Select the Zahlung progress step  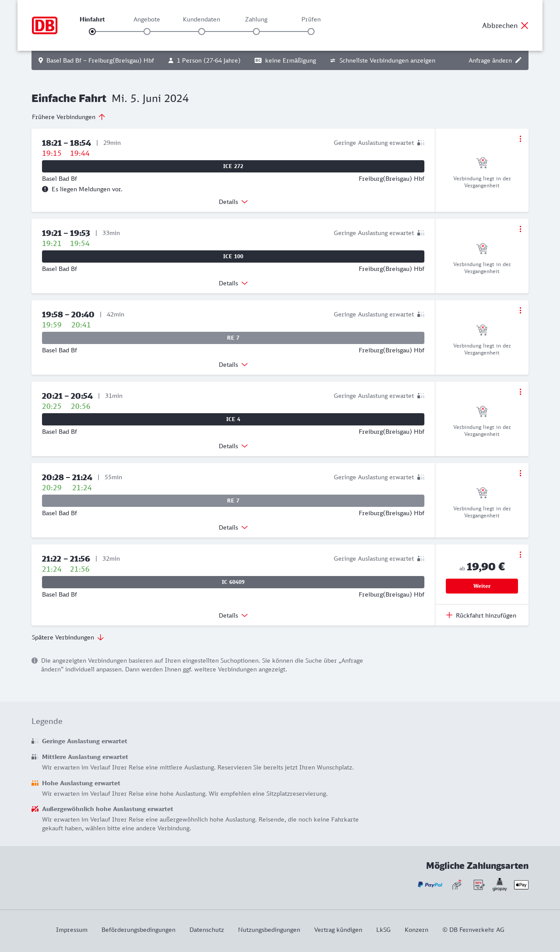[256, 32]
